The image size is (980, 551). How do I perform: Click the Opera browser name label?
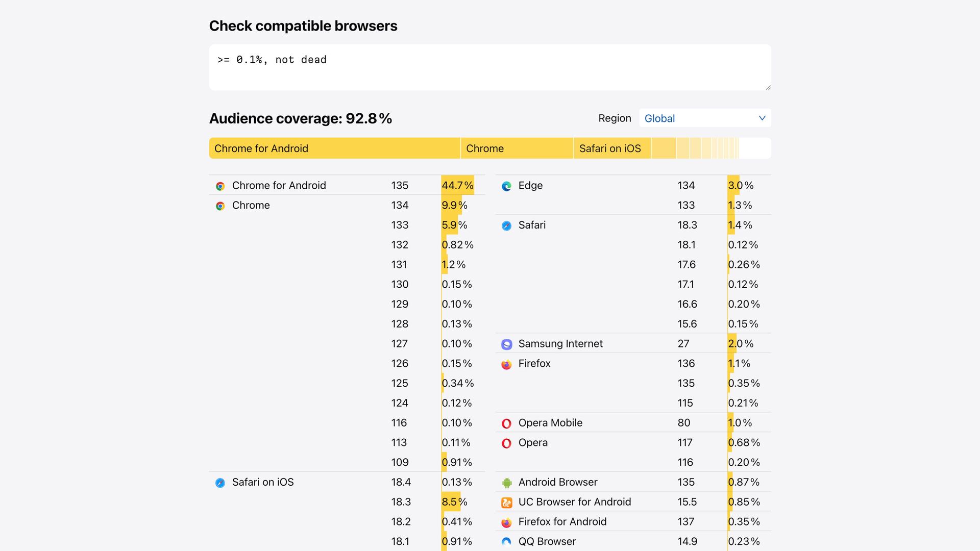[533, 443]
